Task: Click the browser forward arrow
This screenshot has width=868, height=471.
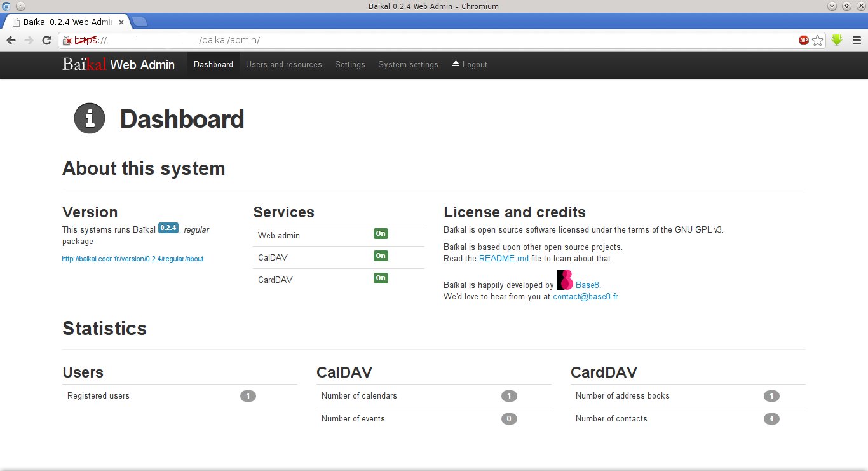Action: coord(29,40)
